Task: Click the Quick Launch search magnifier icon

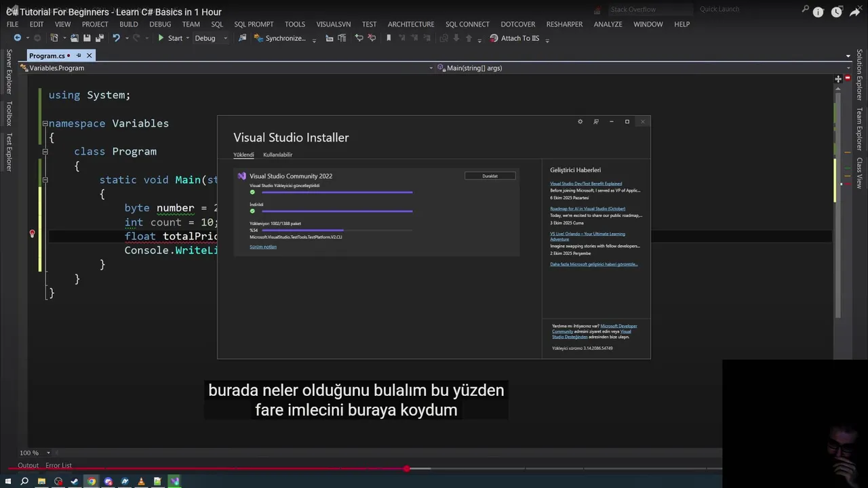Action: pos(805,9)
